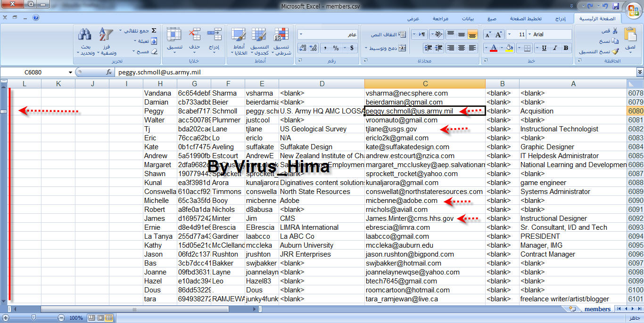Click the Decrease Font Size icon
Screen dimensions: 644x323
(x=488, y=34)
